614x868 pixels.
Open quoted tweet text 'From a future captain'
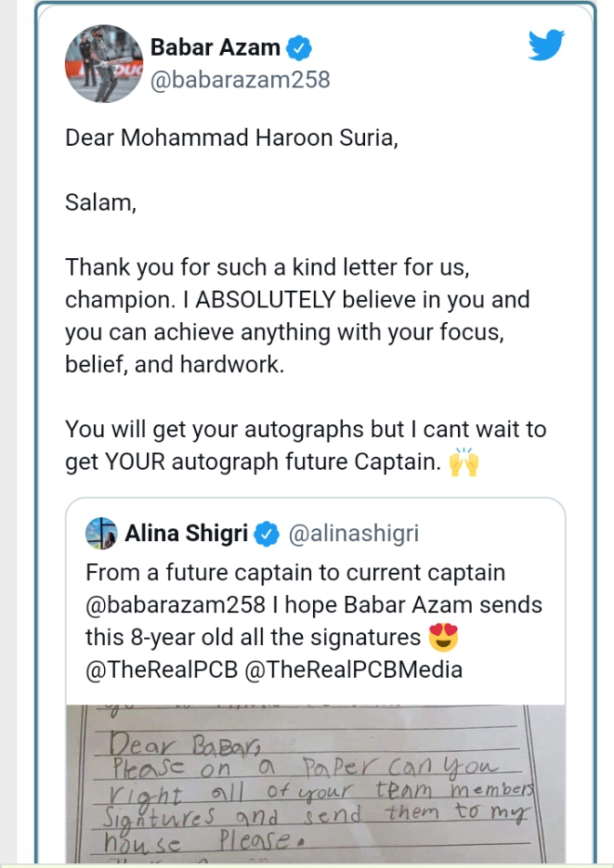pyautogui.click(x=294, y=573)
